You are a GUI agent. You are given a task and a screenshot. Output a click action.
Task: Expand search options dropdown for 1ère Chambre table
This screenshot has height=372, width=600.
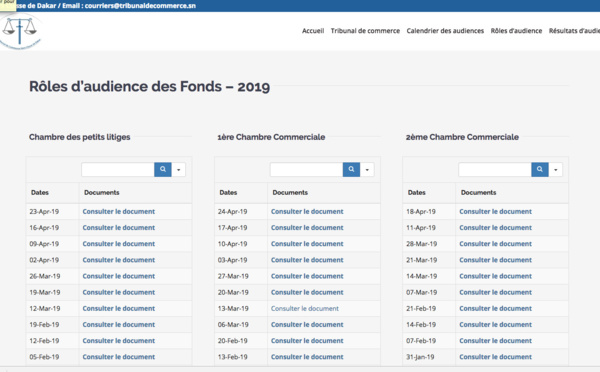point(367,170)
